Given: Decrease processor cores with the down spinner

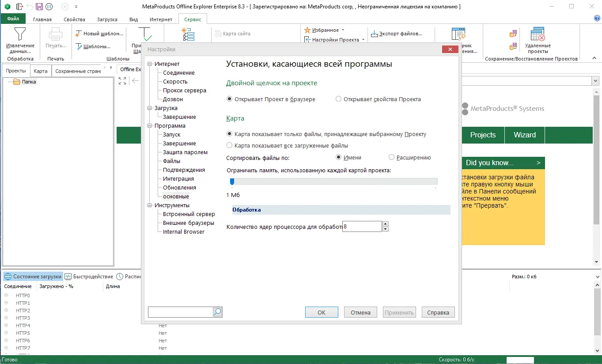Looking at the screenshot, I should [x=385, y=229].
